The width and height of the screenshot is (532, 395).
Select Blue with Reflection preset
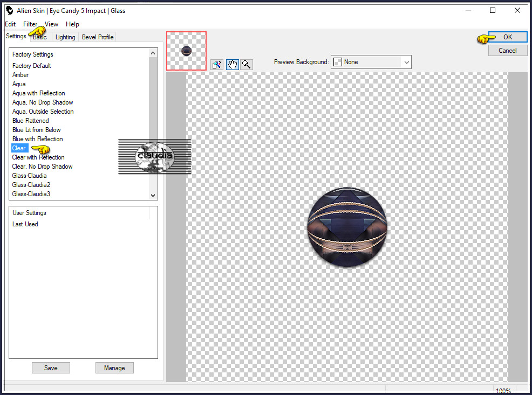click(38, 139)
